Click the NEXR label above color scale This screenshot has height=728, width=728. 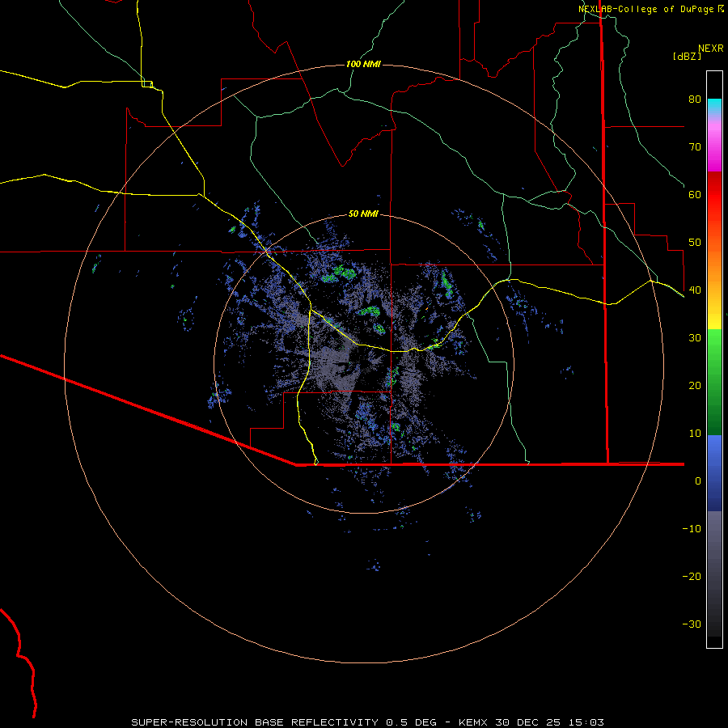point(711,49)
